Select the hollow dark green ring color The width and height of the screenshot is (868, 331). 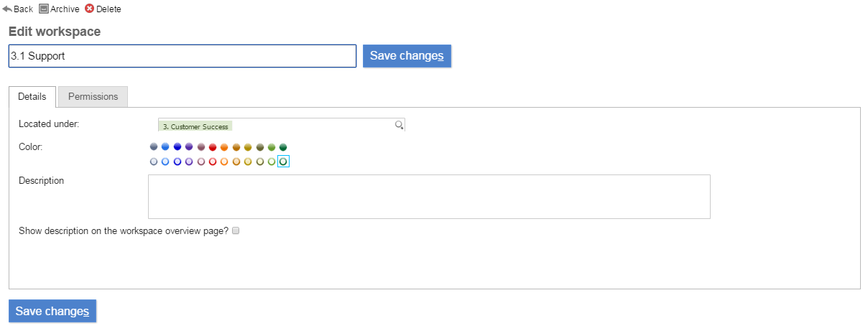[x=283, y=162]
